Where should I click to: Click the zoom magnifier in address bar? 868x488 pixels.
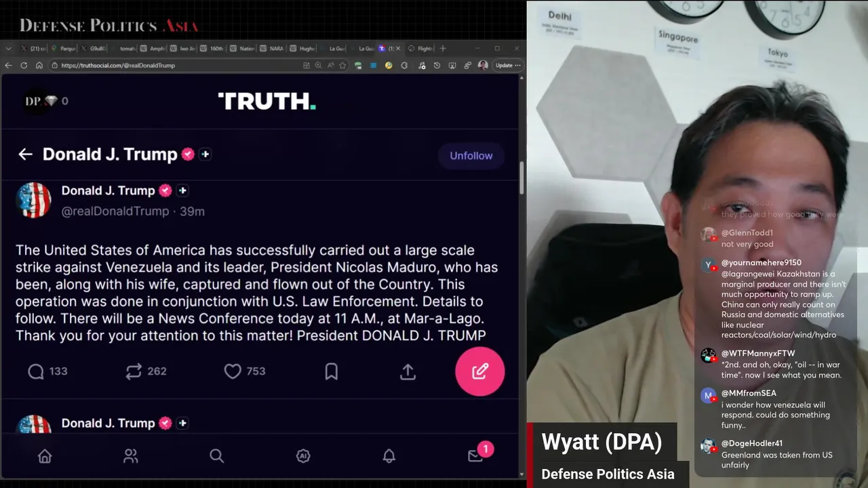tap(317, 65)
